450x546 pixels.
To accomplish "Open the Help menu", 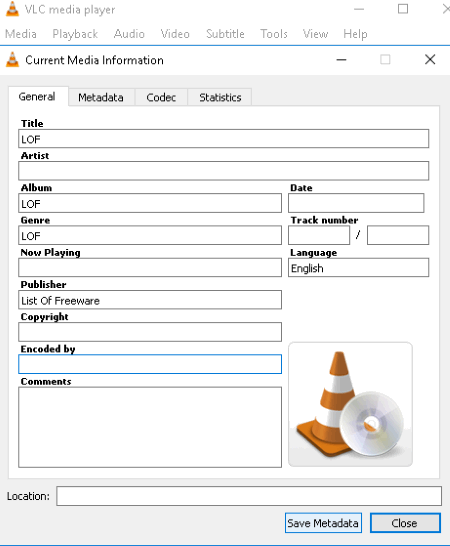I will point(355,34).
